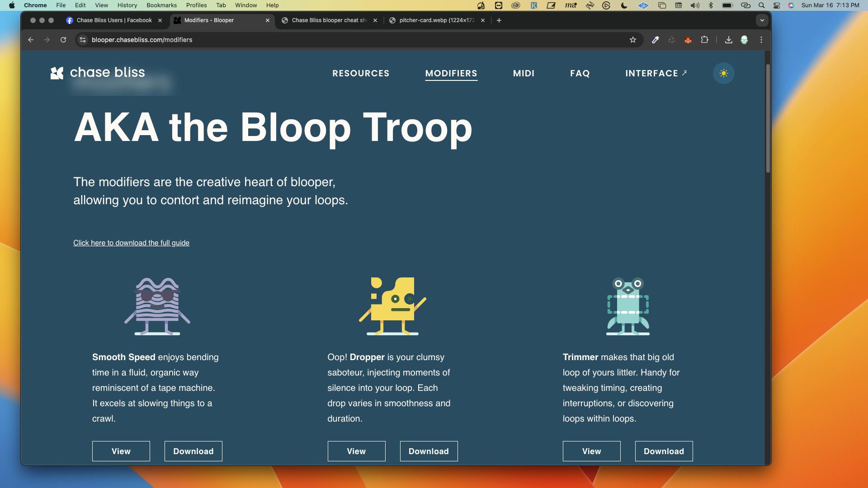
Task: Reload the page
Action: click(x=63, y=40)
